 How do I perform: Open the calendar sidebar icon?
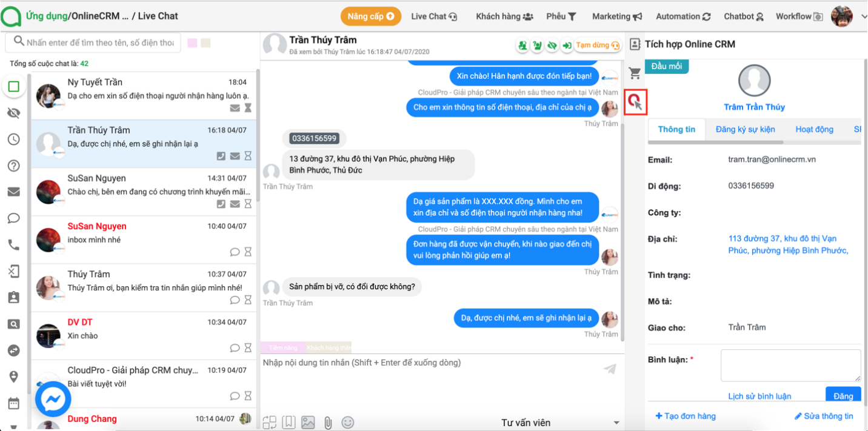[14, 403]
